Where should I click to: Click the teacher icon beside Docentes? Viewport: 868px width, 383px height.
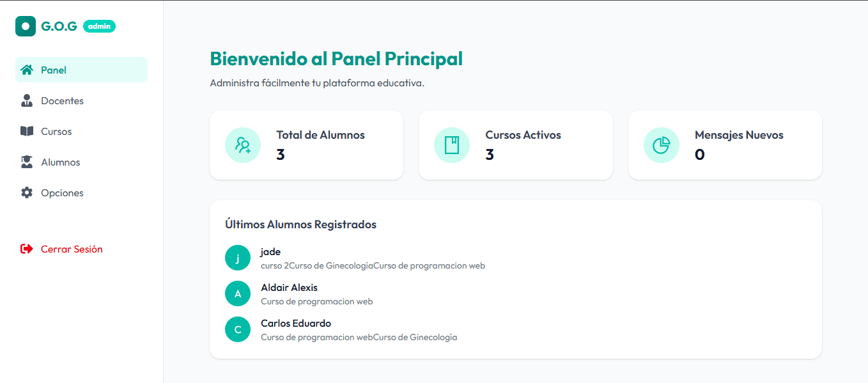pos(27,100)
